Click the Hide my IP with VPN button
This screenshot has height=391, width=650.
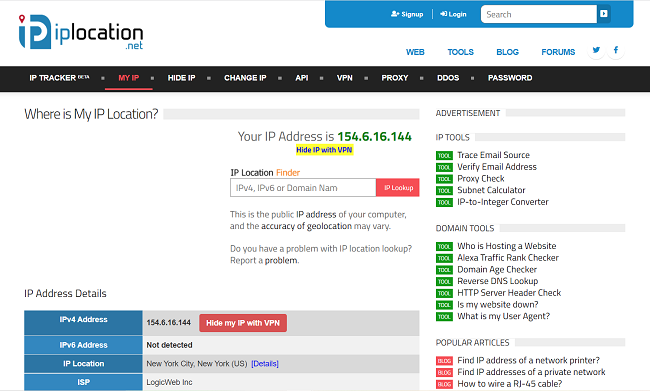click(243, 323)
